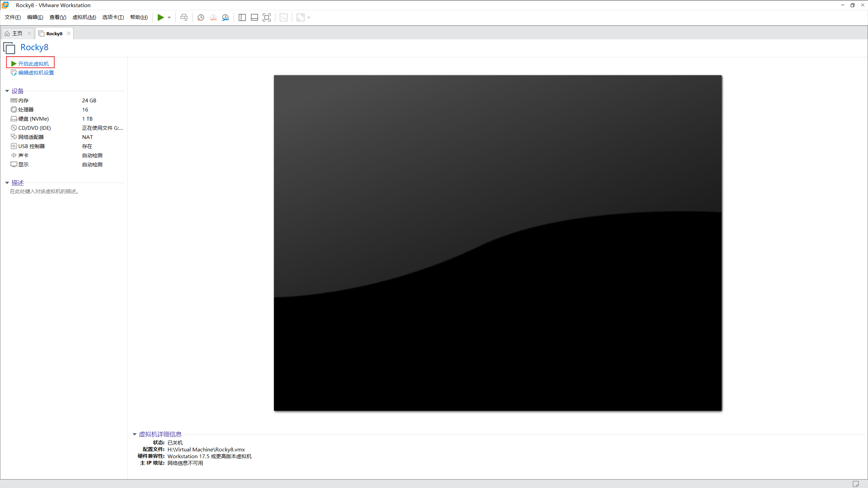The width and height of the screenshot is (868, 488).
Task: Switch to the 主页 home tab
Action: pyautogui.click(x=17, y=33)
